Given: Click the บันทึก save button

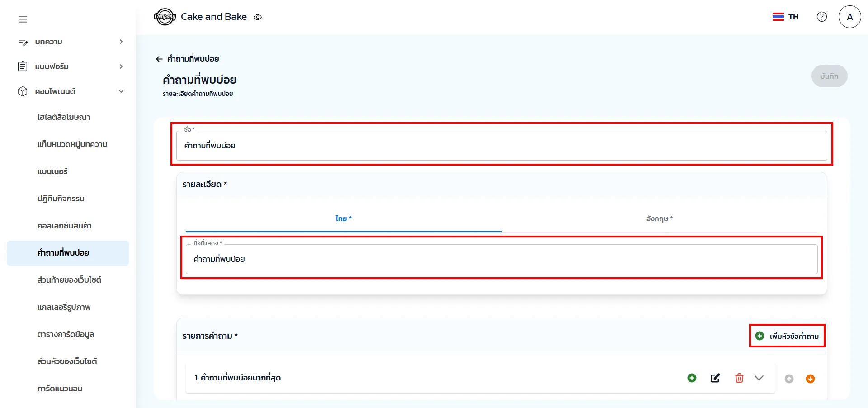Looking at the screenshot, I should point(829,76).
